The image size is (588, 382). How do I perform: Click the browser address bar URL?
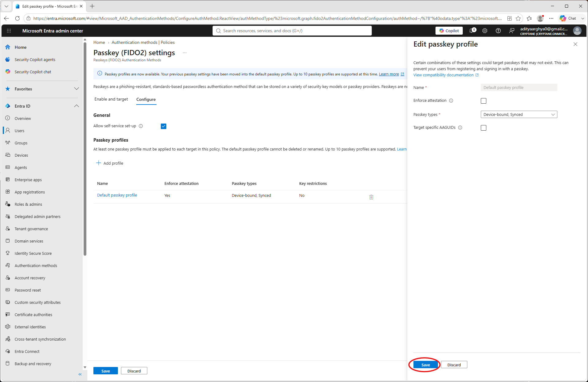(267, 18)
